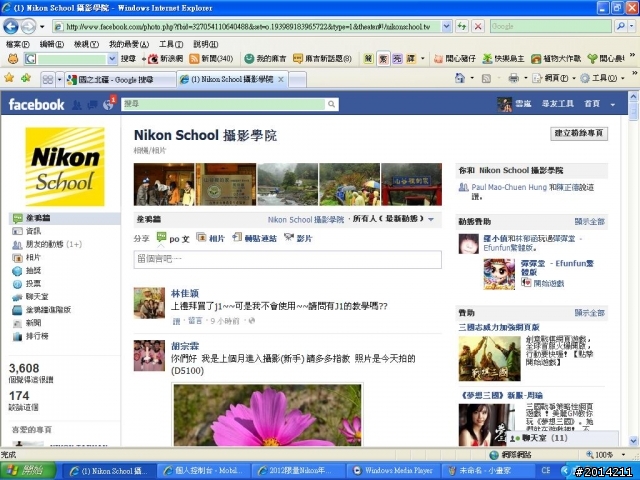The height and width of the screenshot is (480, 640).
Task: Open the 說明 Help menu
Action: (205, 44)
